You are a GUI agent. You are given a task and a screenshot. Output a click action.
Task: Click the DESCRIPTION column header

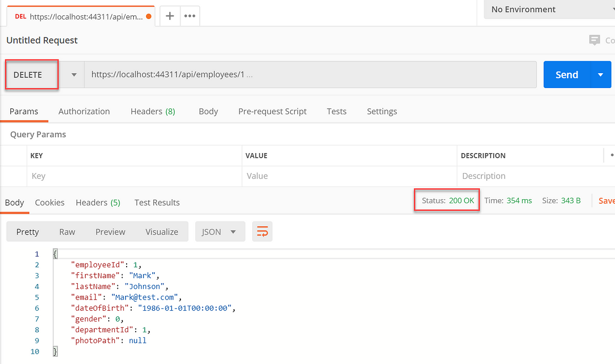point(483,156)
